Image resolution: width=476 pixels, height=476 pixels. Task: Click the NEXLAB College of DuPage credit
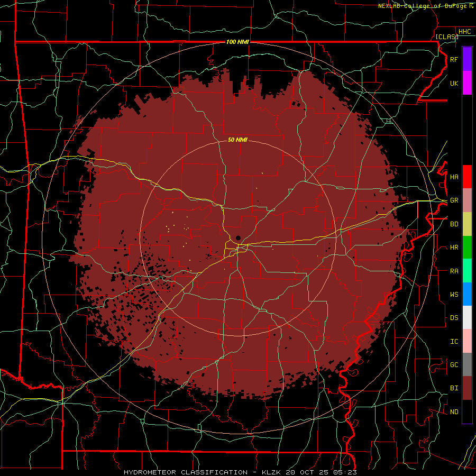(425, 6)
